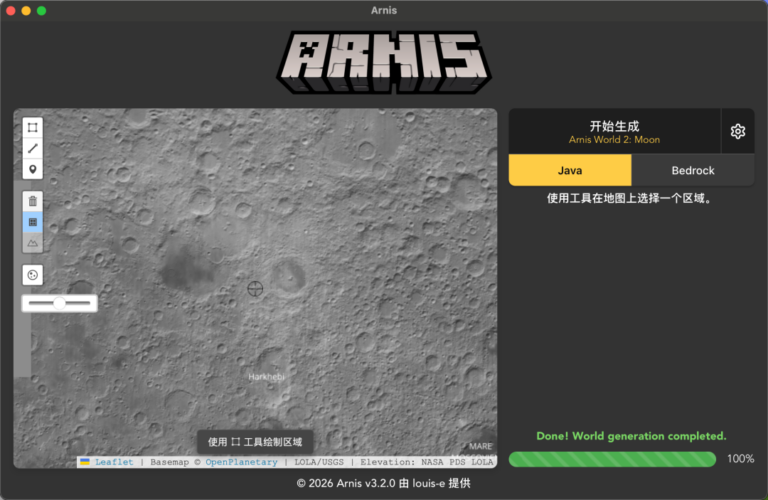Click the trash delete selection icon

click(33, 201)
